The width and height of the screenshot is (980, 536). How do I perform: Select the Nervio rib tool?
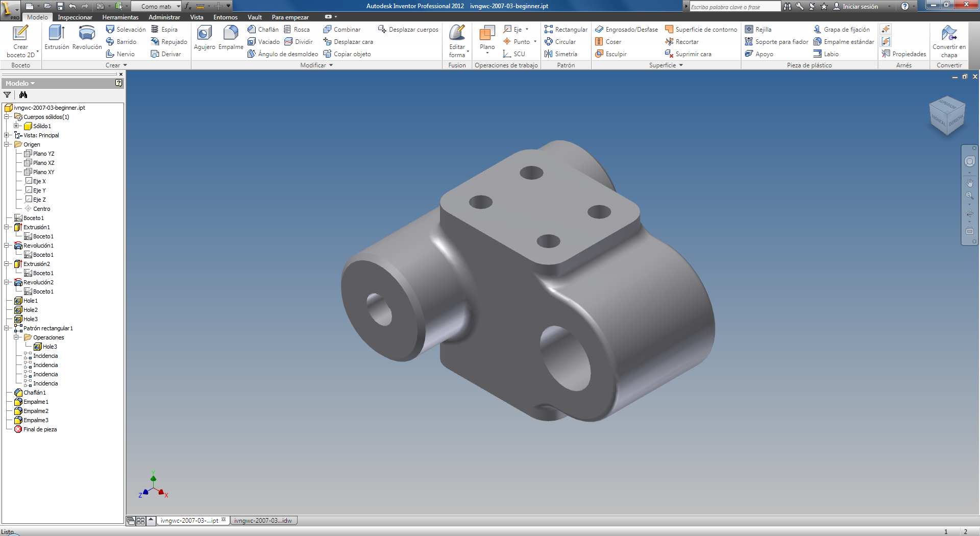coord(120,54)
